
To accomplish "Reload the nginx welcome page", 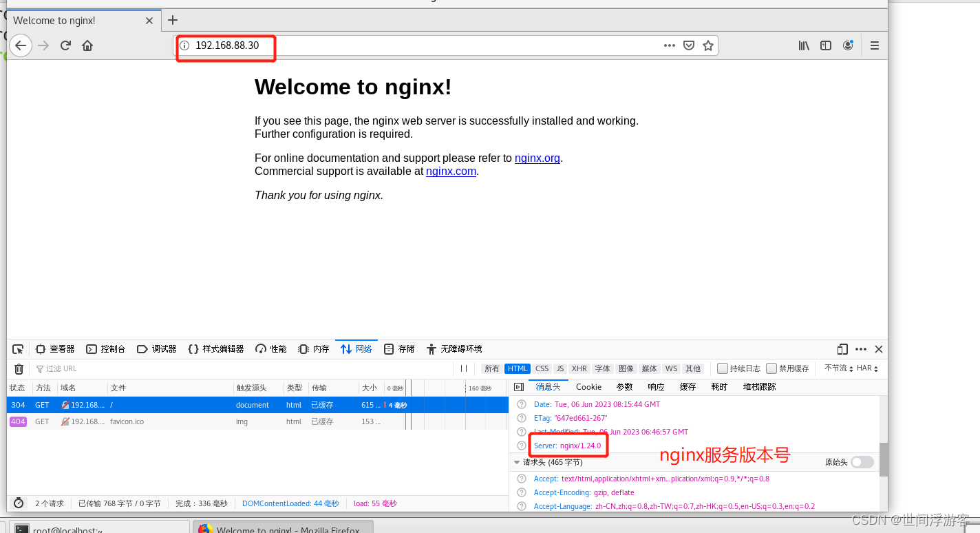I will (65, 45).
